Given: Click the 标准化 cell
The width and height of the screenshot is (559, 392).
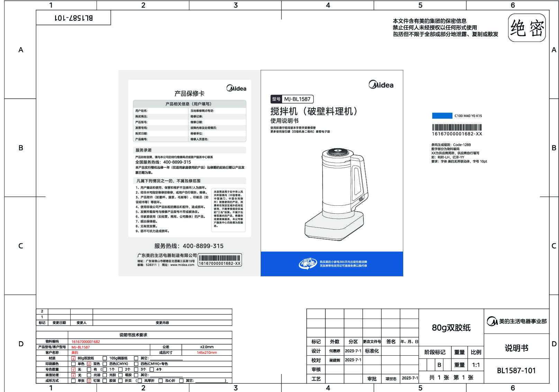Looking at the screenshot, I should [372, 351].
